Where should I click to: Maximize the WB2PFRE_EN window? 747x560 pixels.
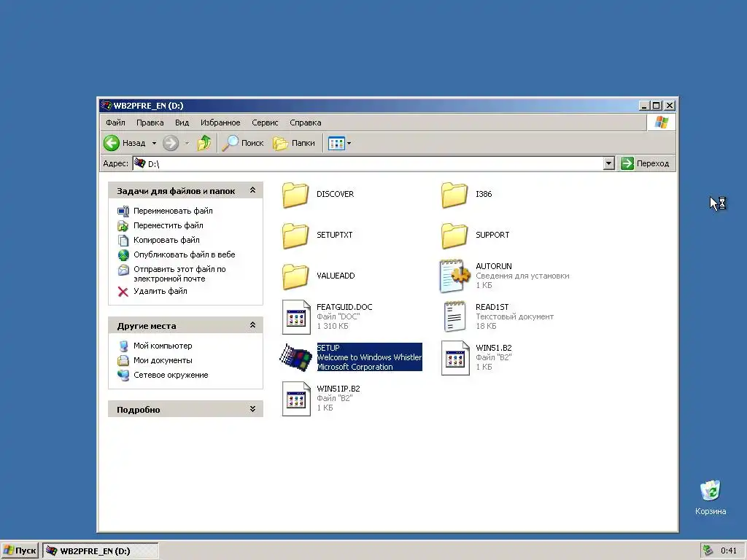656,105
